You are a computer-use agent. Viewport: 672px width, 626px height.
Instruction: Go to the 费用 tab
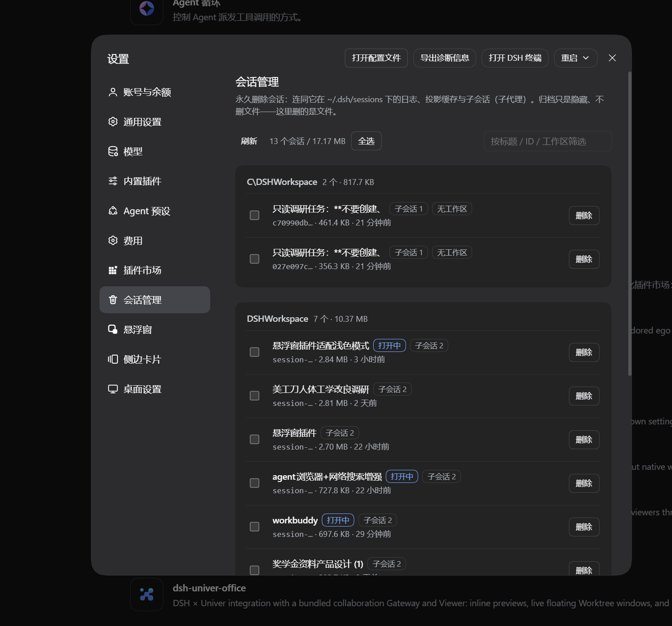[155, 241]
